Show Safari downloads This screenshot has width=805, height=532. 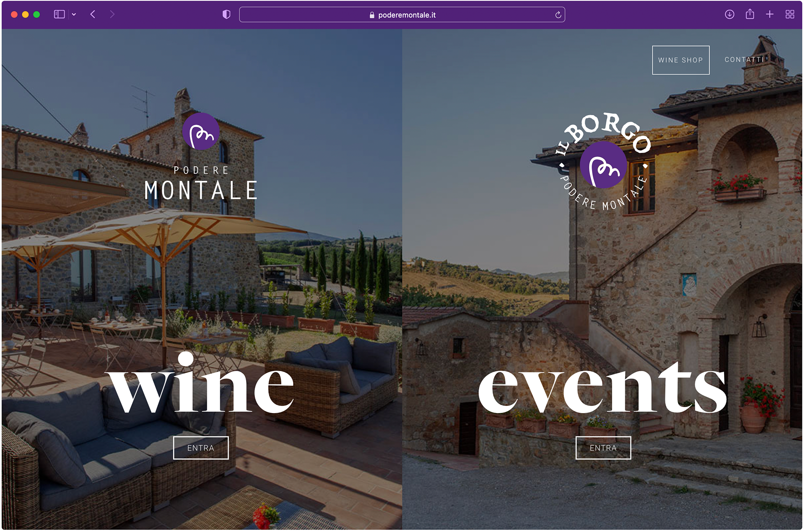(x=730, y=14)
